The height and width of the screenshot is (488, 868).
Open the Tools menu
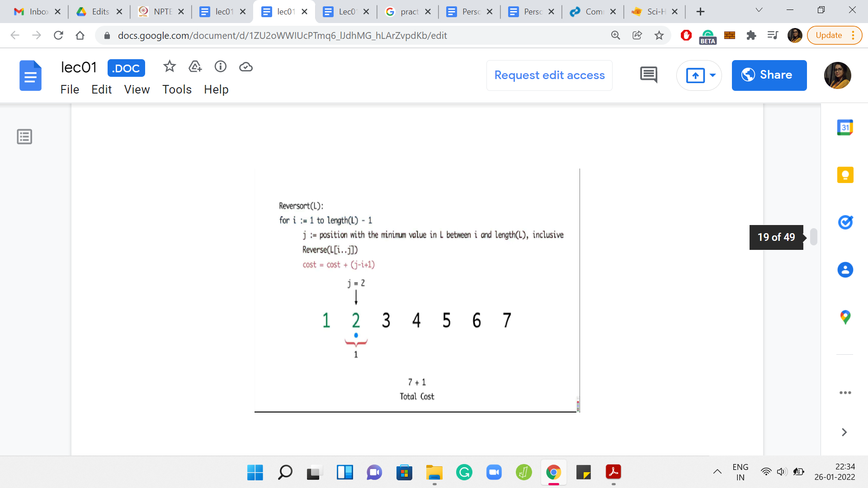[177, 89]
